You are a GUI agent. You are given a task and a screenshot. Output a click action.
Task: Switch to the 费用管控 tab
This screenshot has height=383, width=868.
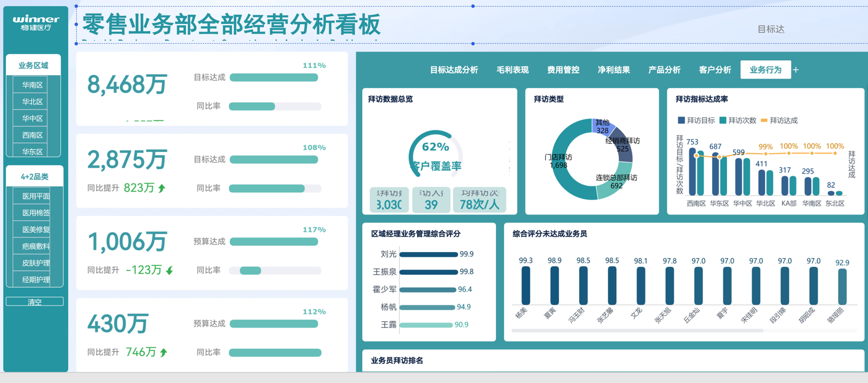563,70
